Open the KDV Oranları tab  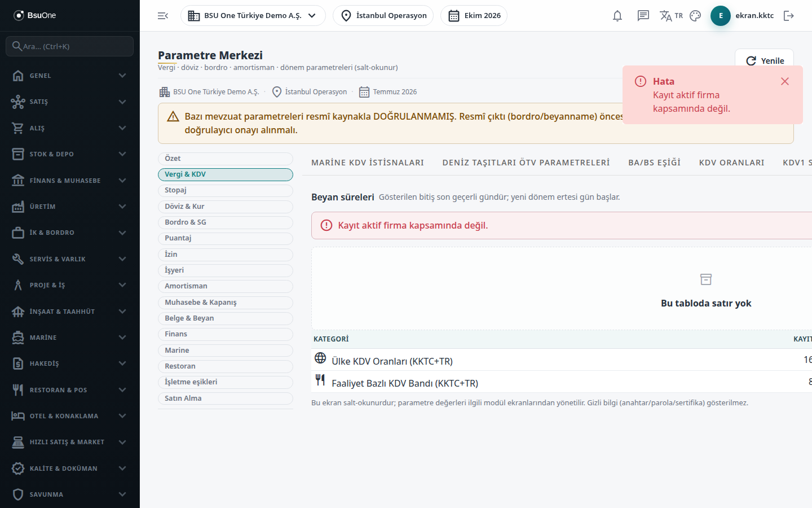[x=732, y=163]
